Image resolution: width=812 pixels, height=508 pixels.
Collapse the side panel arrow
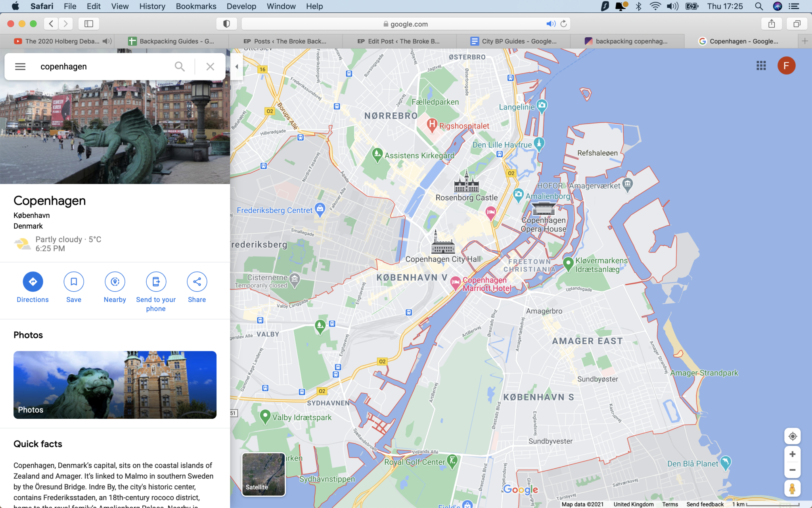tap(237, 67)
